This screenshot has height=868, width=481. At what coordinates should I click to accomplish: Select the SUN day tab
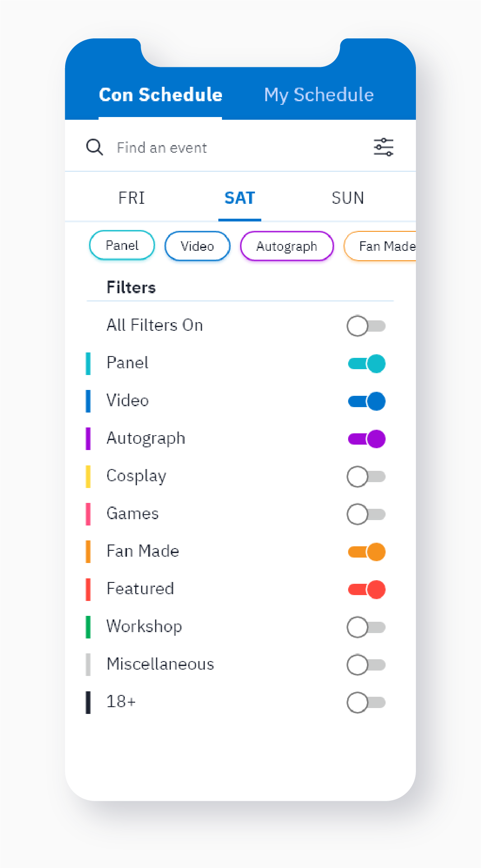click(348, 198)
